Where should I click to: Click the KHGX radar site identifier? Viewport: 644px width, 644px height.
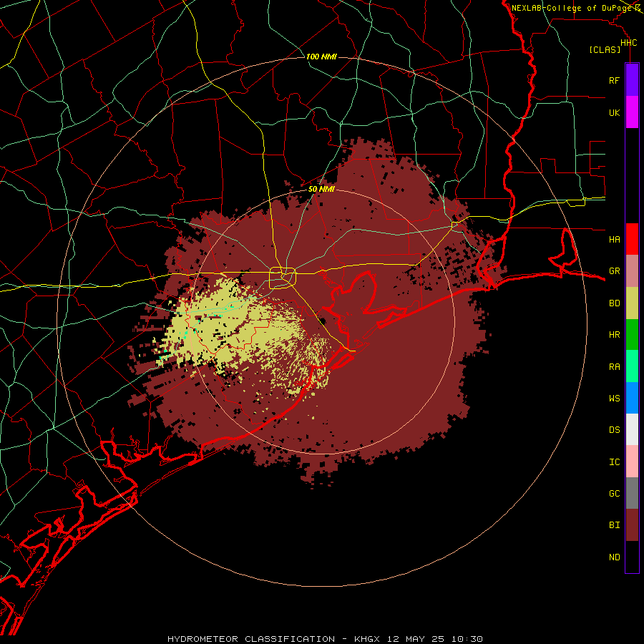pyautogui.click(x=367, y=639)
